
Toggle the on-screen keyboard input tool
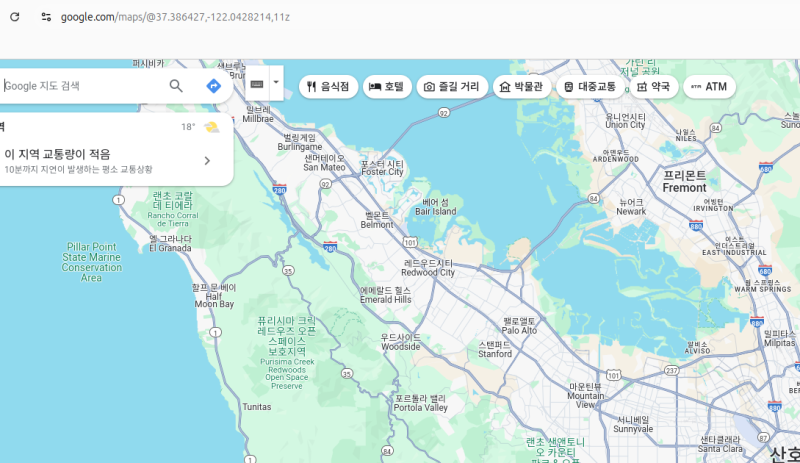pos(256,83)
